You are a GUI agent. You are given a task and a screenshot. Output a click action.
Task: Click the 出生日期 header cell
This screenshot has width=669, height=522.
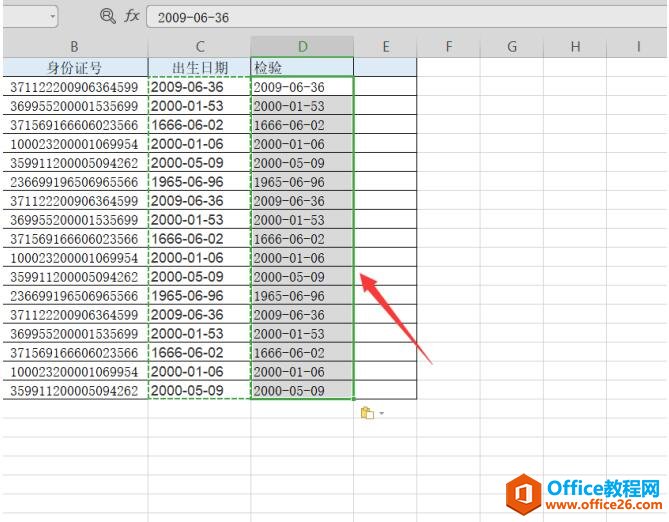pos(200,67)
